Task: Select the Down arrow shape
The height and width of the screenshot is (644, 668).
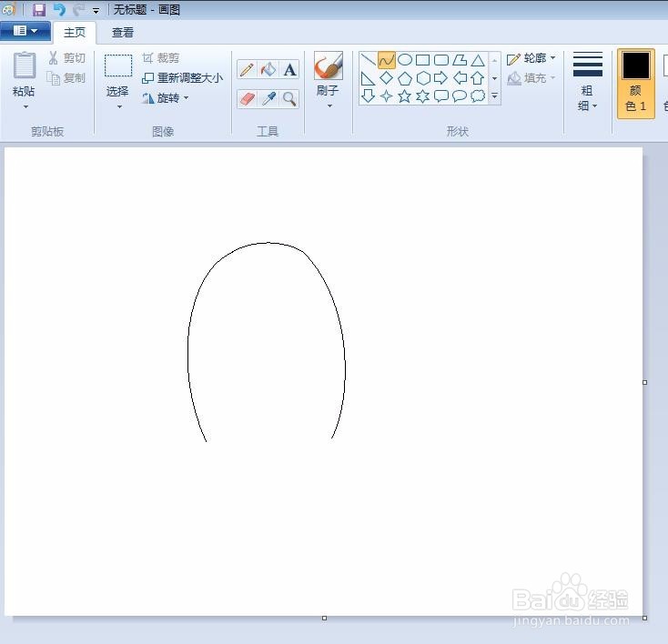Action: click(x=368, y=96)
